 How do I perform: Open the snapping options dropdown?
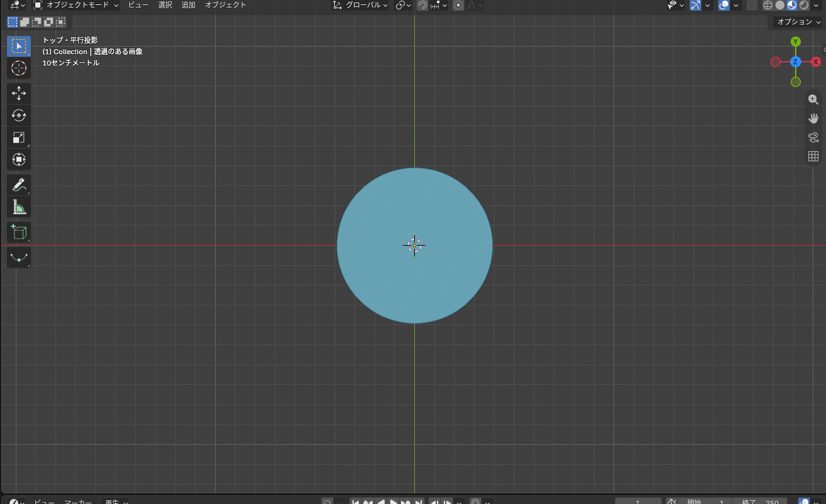click(x=439, y=5)
